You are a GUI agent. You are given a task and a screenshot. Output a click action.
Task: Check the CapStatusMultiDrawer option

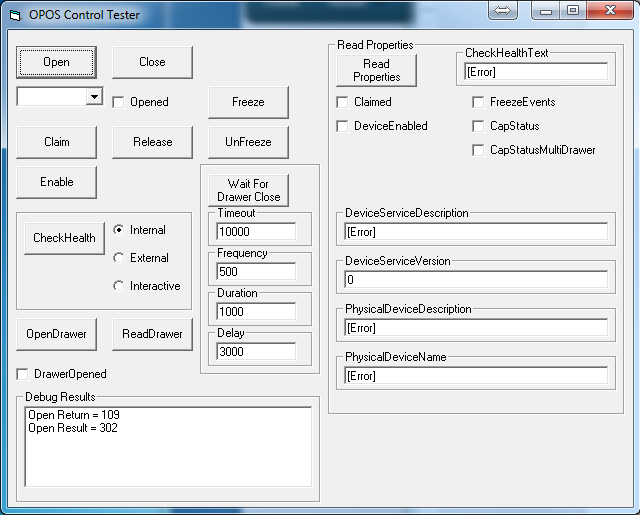(478, 150)
